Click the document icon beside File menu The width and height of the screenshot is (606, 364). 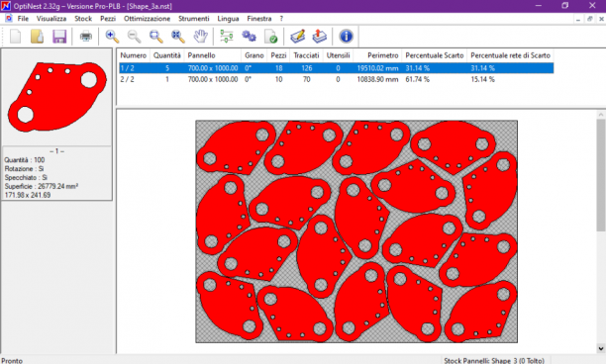point(9,18)
